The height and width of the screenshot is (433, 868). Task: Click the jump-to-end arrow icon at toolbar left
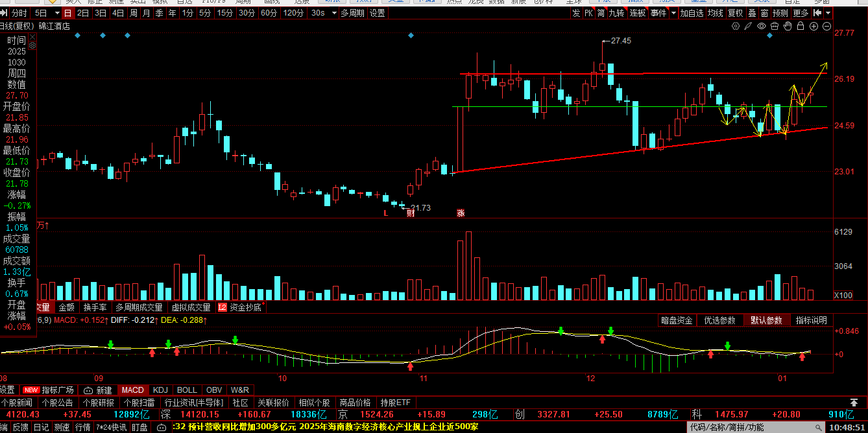click(x=5, y=13)
